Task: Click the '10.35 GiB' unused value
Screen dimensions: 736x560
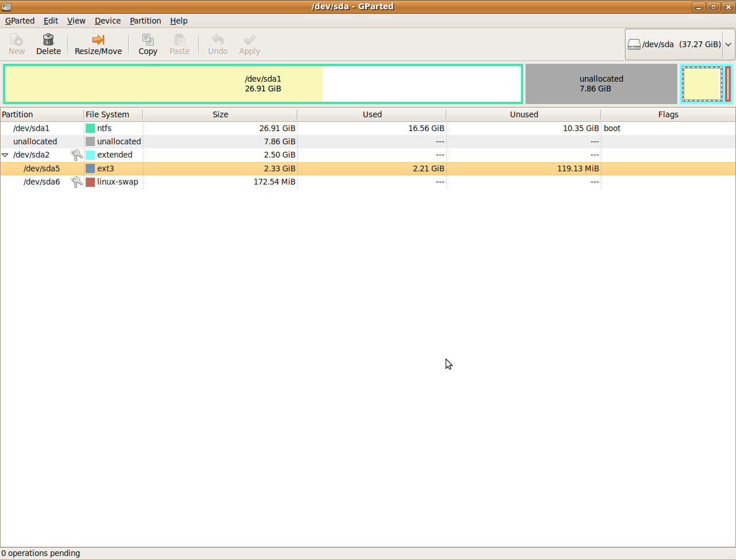Action: [x=581, y=128]
